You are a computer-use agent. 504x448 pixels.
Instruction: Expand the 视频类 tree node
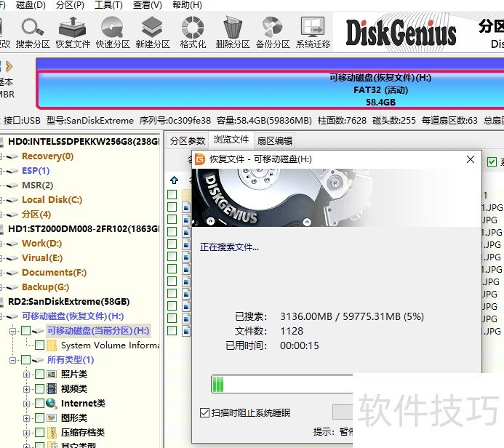click(x=26, y=389)
